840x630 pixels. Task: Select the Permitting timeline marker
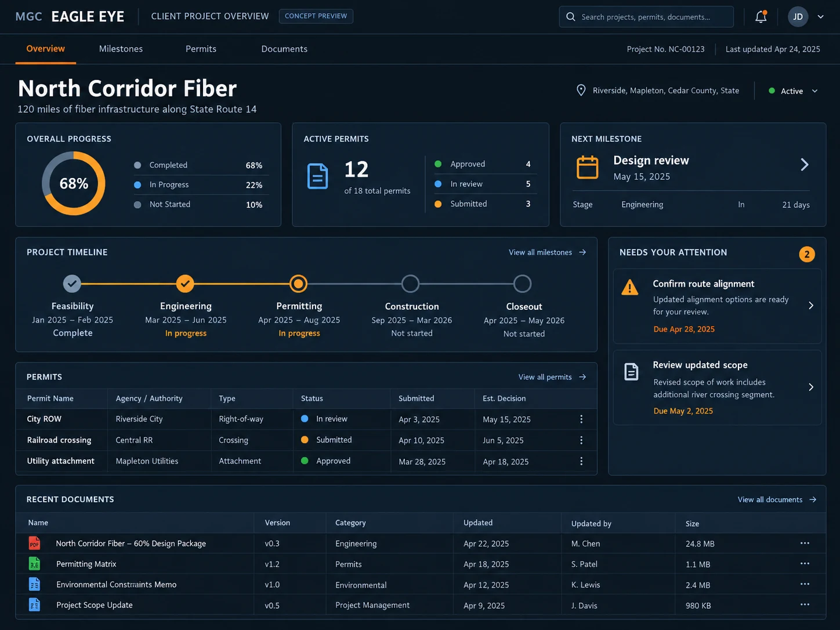(x=298, y=284)
